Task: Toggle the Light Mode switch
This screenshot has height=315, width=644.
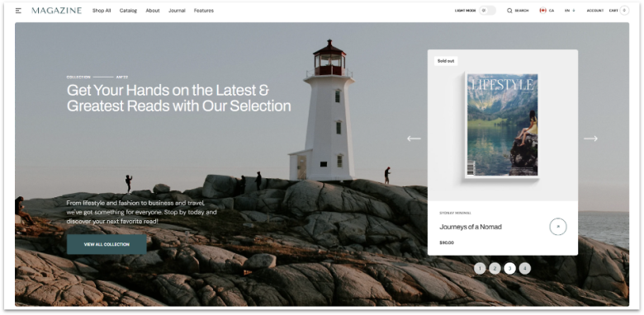Action: (487, 11)
